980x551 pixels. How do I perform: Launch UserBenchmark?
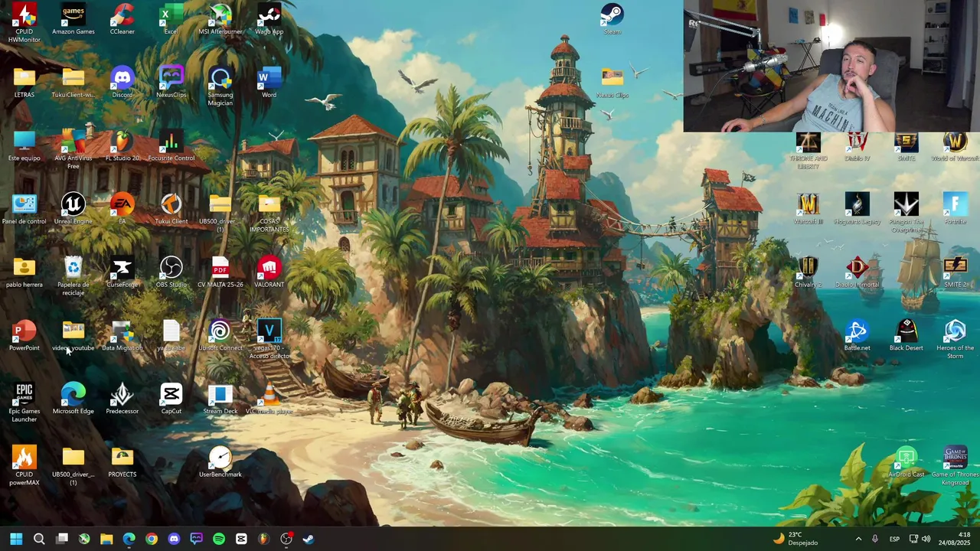[220, 461]
